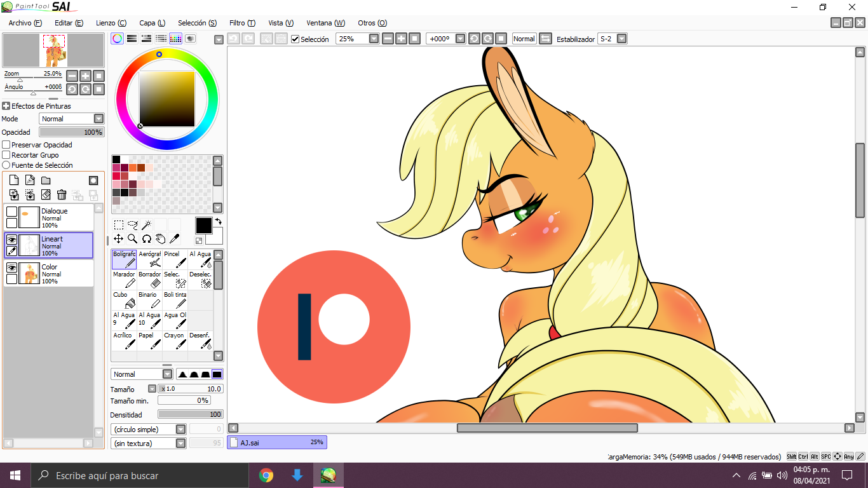
Task: Click the Densitidad slider
Action: point(190,414)
